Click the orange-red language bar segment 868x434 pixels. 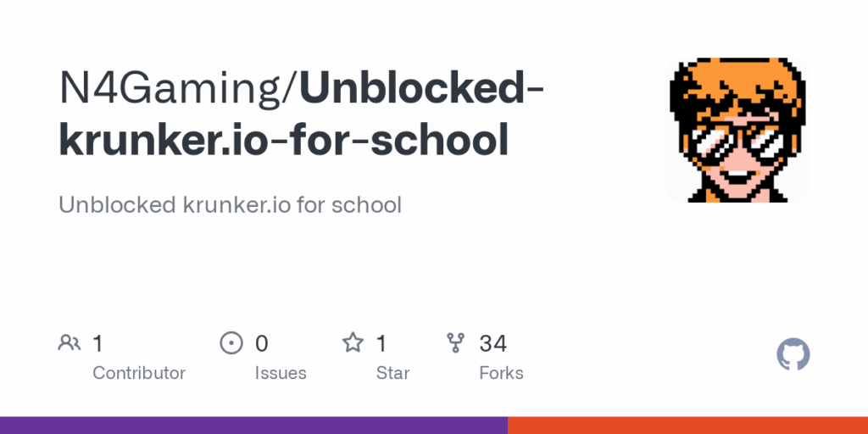click(x=687, y=426)
